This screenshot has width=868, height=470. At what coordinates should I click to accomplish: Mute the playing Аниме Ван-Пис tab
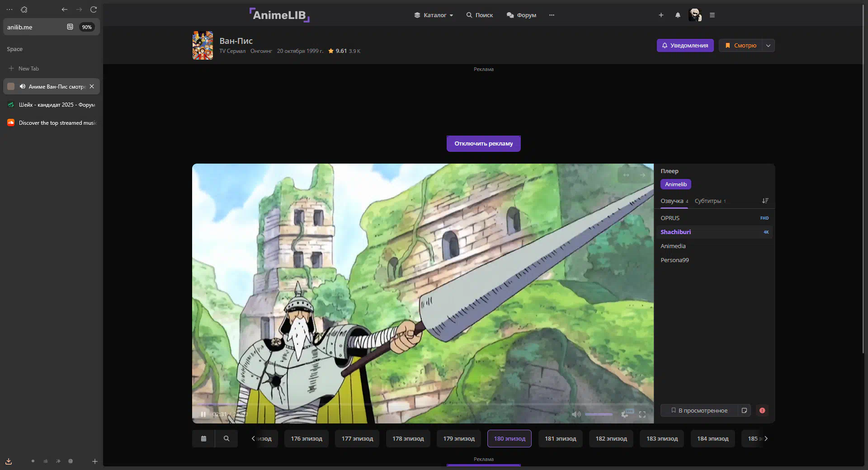tap(22, 86)
